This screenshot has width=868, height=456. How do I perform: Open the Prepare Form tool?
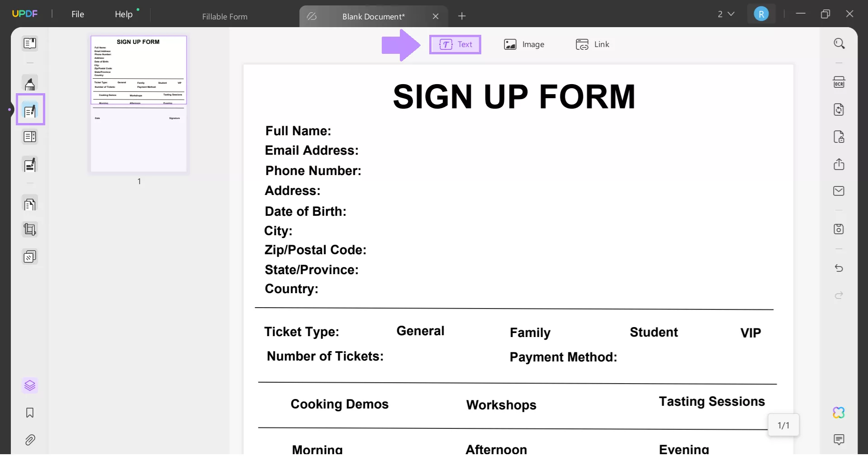pos(30,137)
